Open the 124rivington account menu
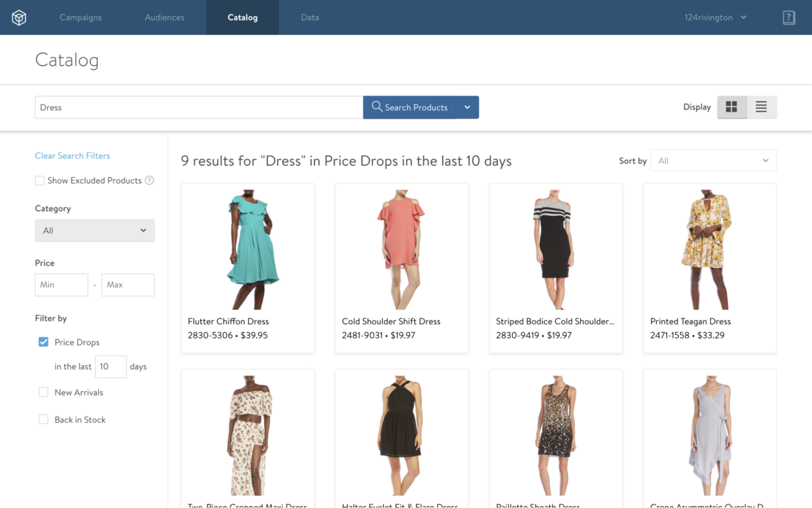 pyautogui.click(x=715, y=17)
